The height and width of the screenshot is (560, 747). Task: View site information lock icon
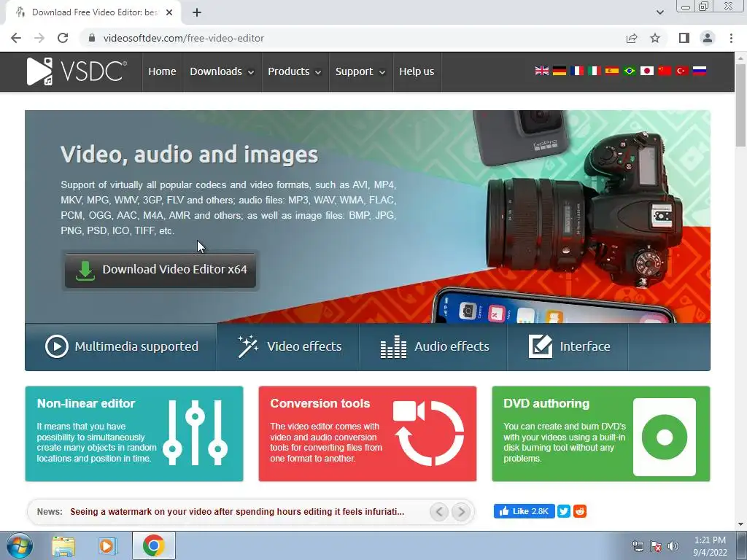[91, 38]
